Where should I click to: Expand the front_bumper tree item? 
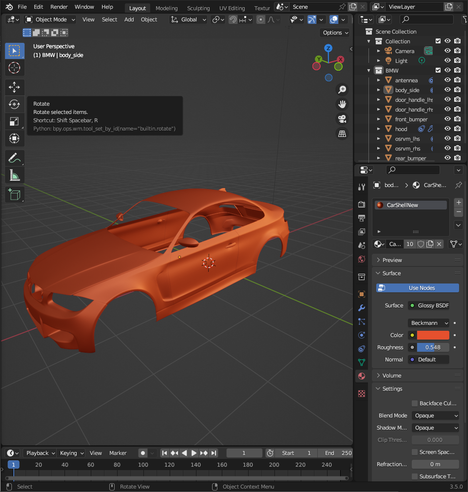coord(378,119)
